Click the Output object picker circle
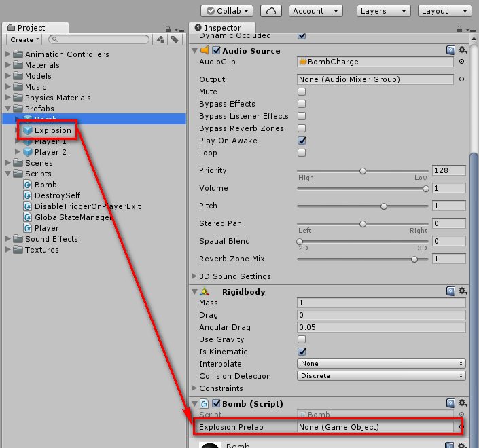 click(x=461, y=79)
